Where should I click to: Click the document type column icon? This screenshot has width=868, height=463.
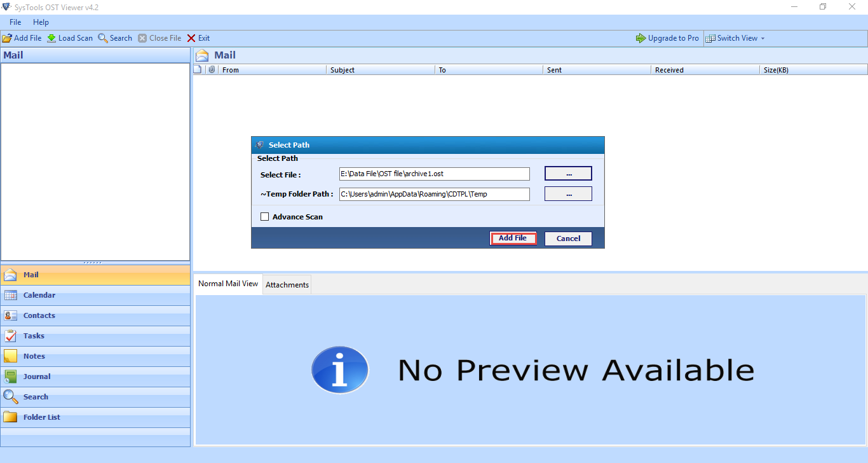[198, 69]
